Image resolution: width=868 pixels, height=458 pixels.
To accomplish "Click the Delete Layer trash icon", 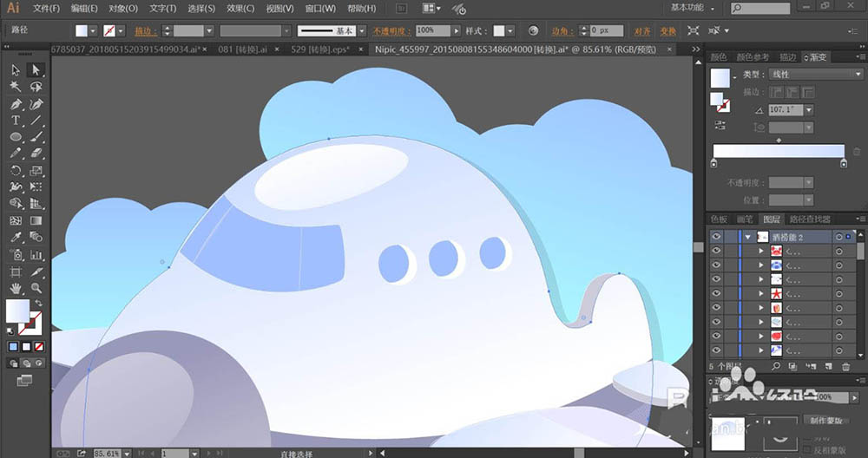I will click(845, 366).
